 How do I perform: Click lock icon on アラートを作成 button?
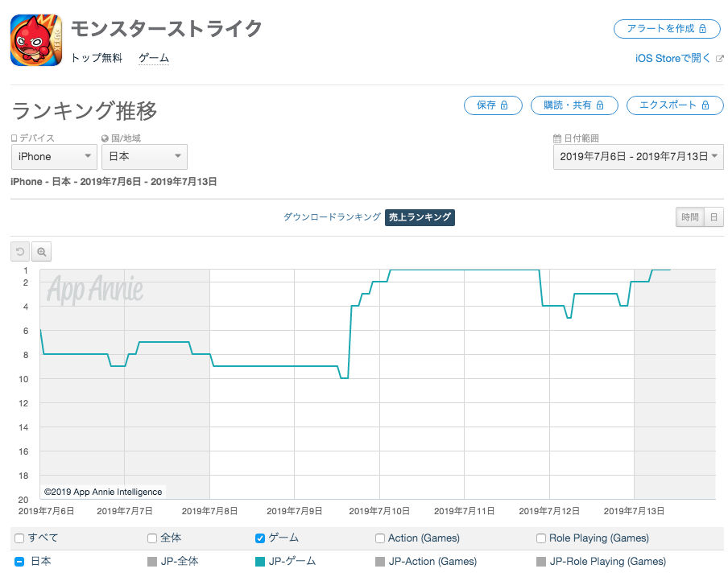point(702,29)
